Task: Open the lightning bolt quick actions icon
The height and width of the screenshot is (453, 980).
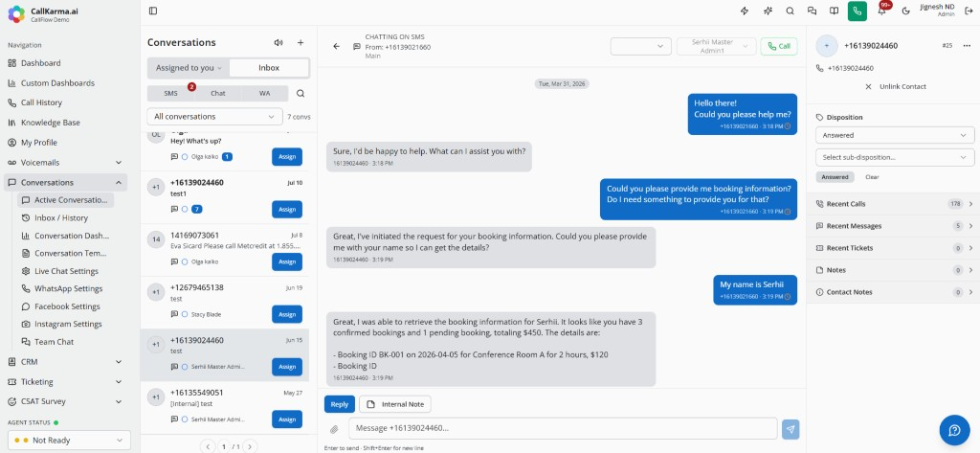Action: coord(745,11)
